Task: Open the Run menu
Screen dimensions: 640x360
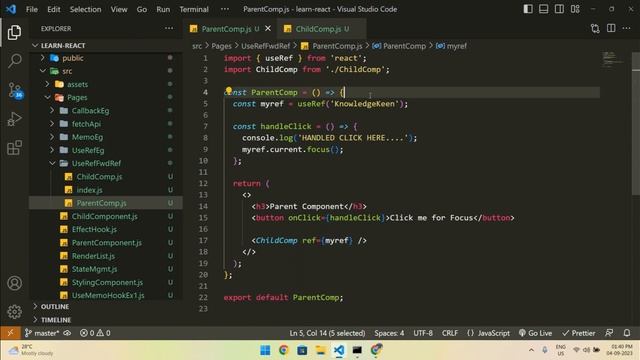Action: pyautogui.click(x=163, y=9)
